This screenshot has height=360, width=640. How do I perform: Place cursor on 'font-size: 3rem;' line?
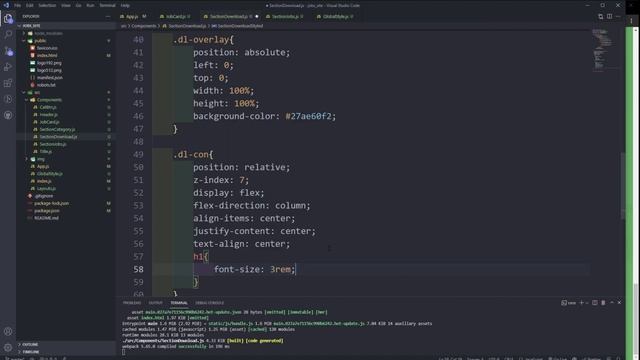point(254,269)
